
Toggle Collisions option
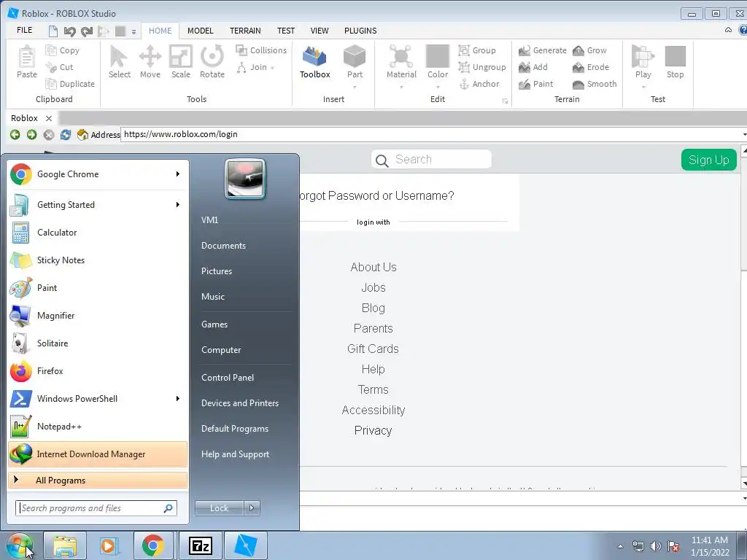pos(261,50)
